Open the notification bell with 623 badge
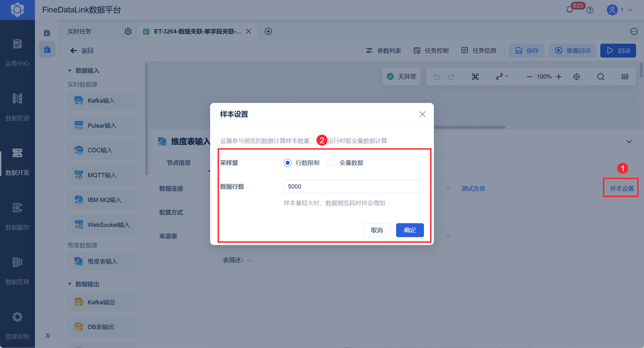644x348 pixels. [570, 10]
